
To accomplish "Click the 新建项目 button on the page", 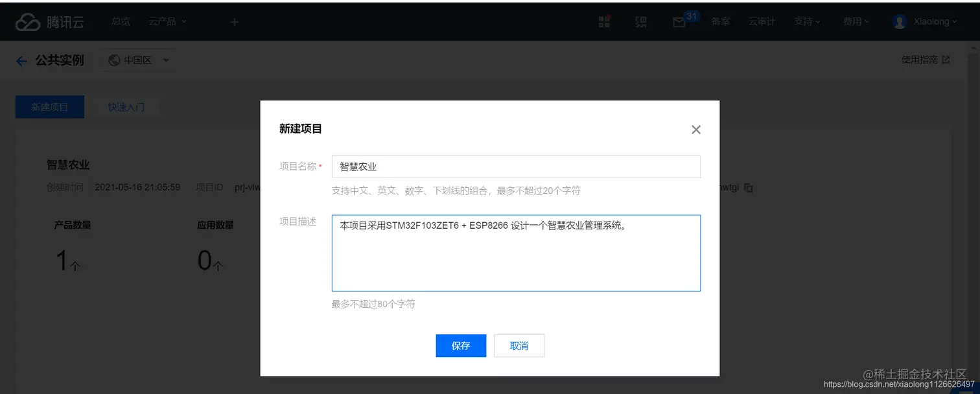I will 50,107.
